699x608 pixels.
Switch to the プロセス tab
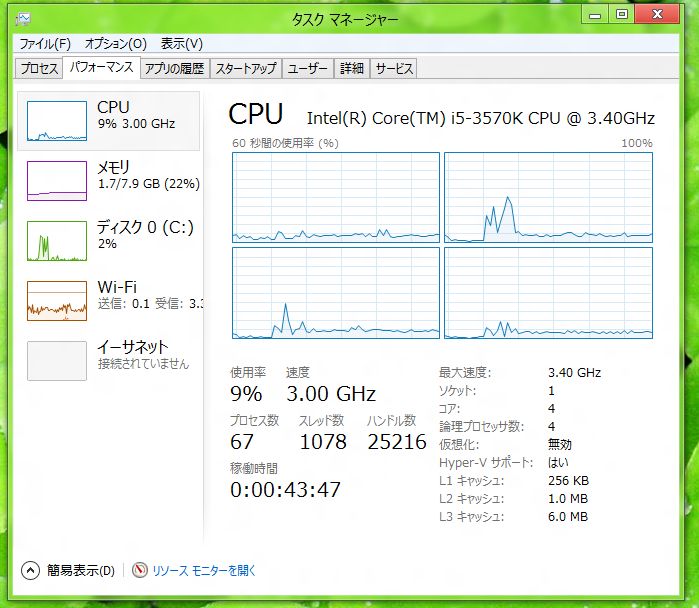coord(39,69)
